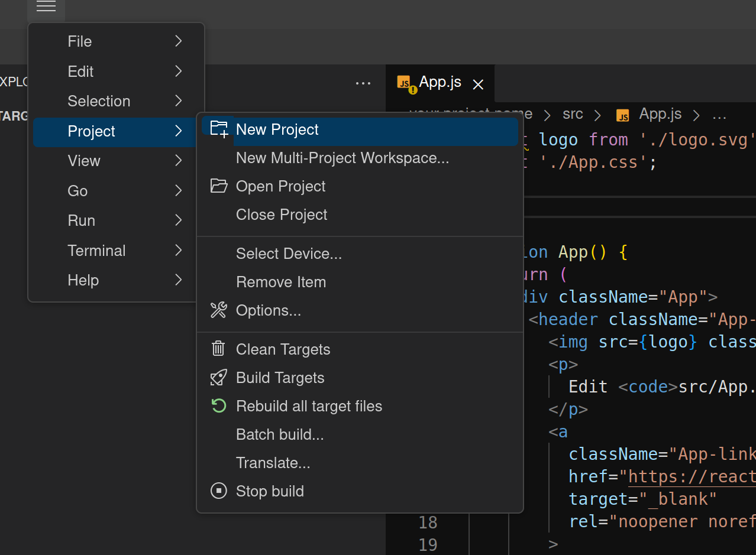Screen dimensions: 756x555
Task: Open the explorer panel more actions (...)
Action: (x=363, y=84)
